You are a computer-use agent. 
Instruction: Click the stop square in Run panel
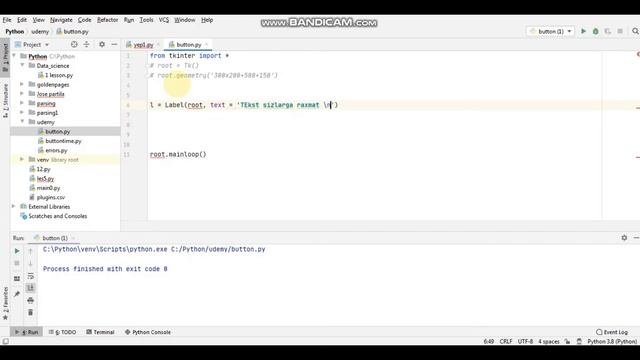click(17, 263)
